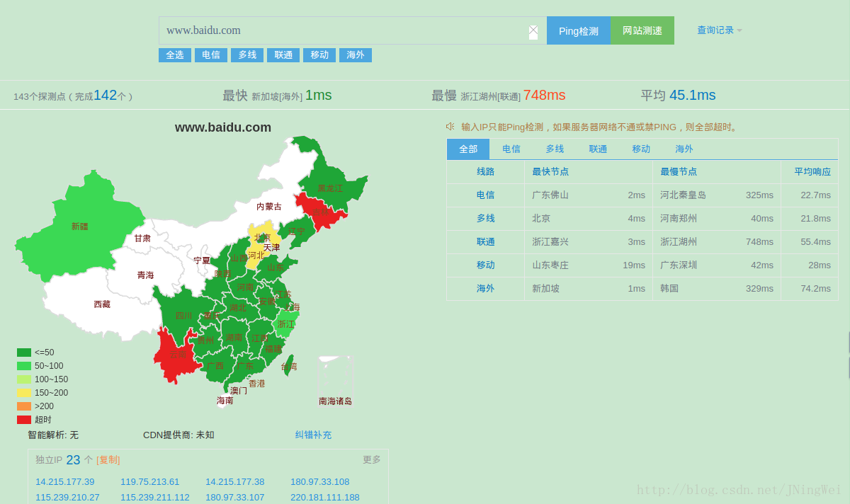
Task: Click the 新疆 region on the map
Action: pos(80,227)
